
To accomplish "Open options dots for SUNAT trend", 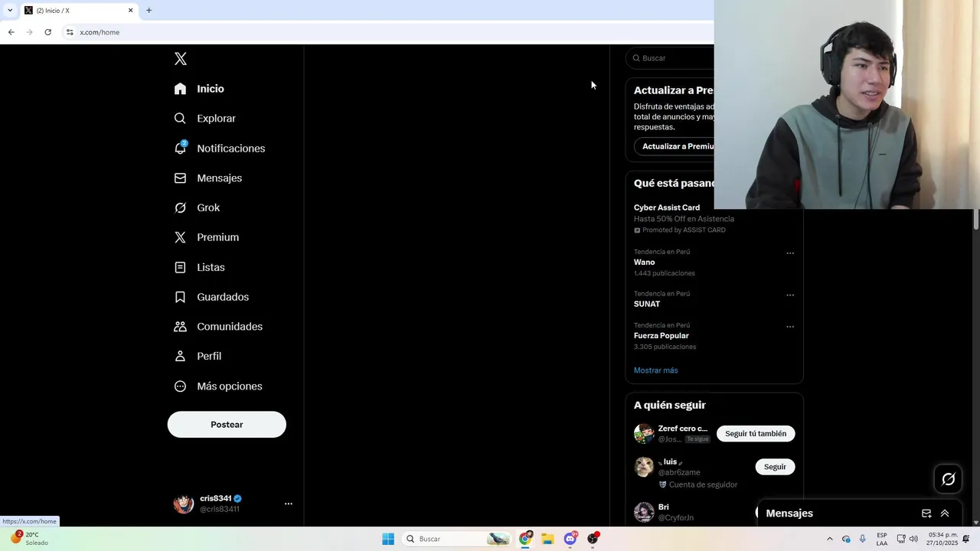I will (x=790, y=295).
